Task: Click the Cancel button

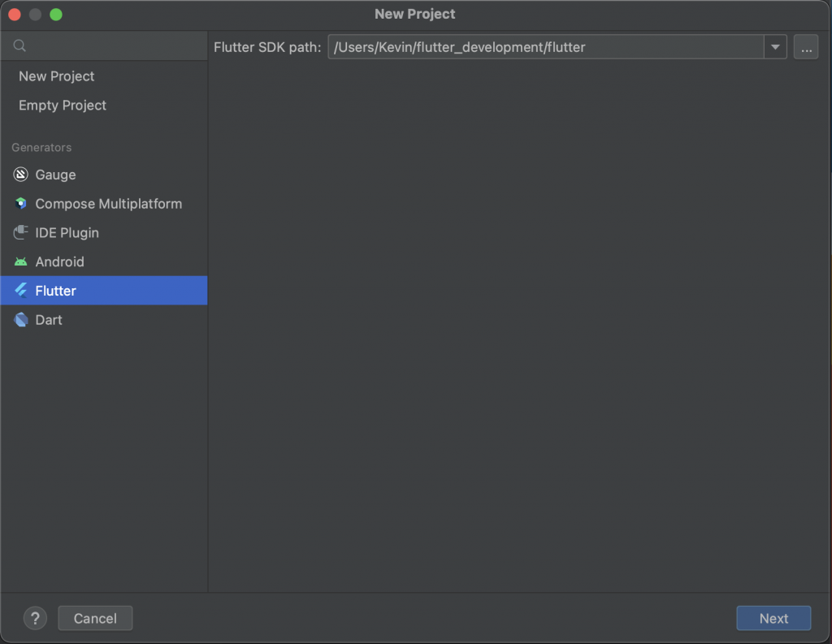Action: pos(96,618)
